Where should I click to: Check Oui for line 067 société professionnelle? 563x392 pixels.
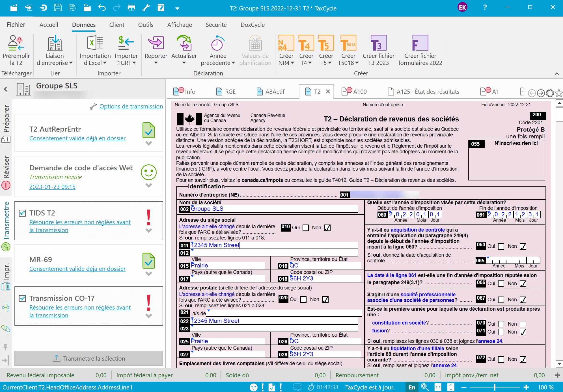click(x=501, y=300)
